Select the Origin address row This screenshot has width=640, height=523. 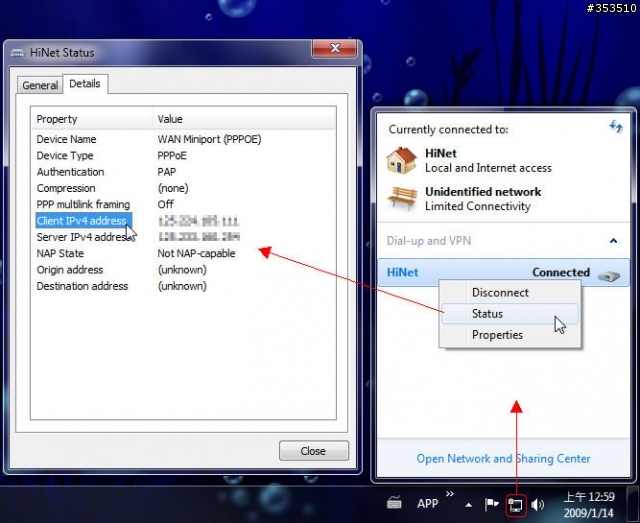(183, 270)
